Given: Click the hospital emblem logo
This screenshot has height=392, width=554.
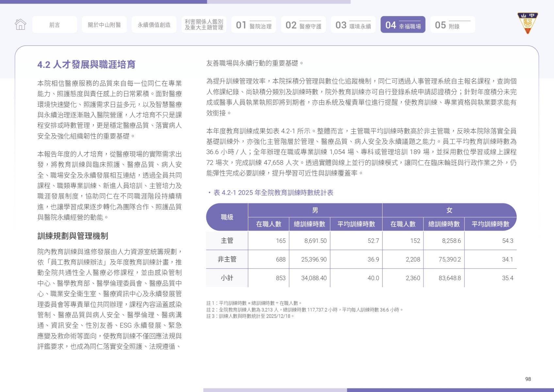Looking at the screenshot, I should tap(527, 23).
